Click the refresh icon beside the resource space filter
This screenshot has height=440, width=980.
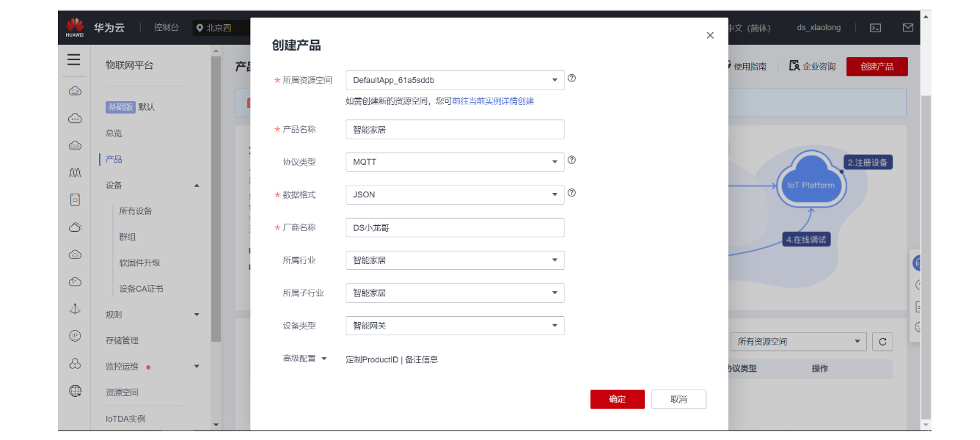[882, 342]
